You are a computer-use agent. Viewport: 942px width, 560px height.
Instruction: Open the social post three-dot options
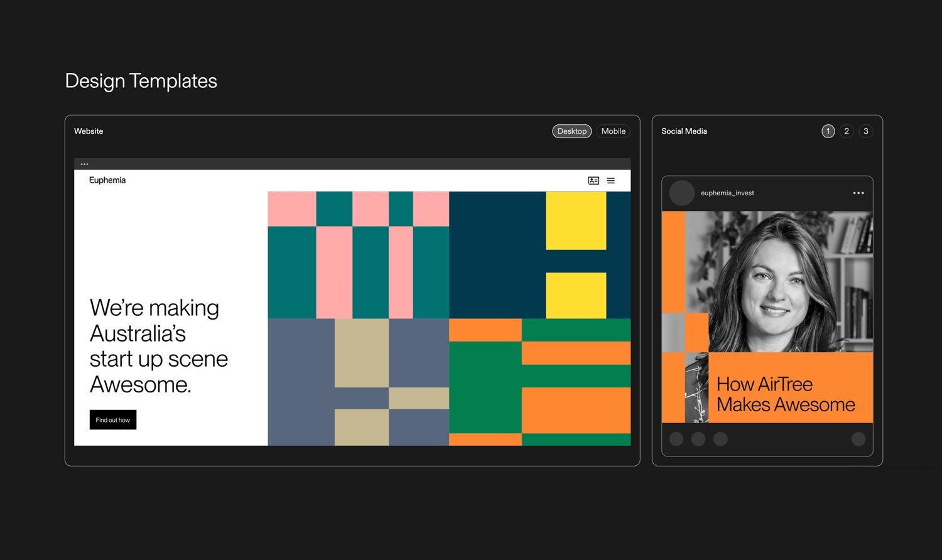[858, 193]
